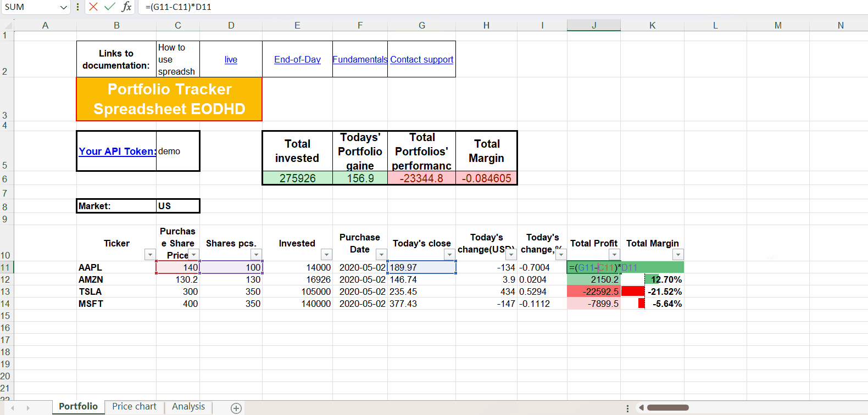
Task: Open the Purchase Date filter dropdown
Action: [381, 255]
